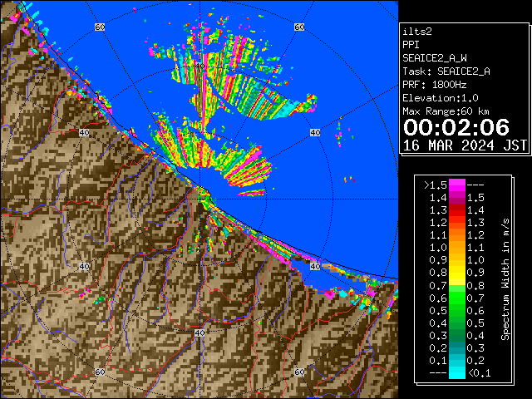Pick the magenta swatch beside '>1.5'

[457, 185]
